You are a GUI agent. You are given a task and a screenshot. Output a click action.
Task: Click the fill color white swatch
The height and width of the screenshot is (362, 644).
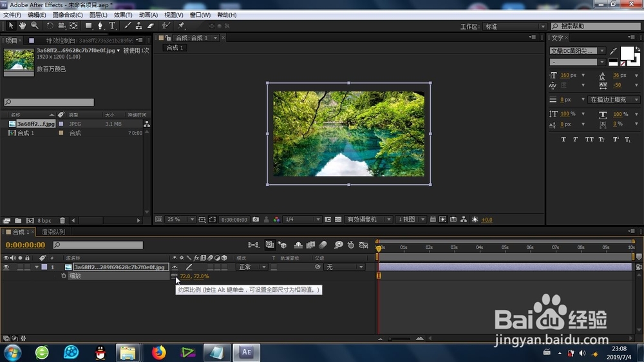[627, 53]
